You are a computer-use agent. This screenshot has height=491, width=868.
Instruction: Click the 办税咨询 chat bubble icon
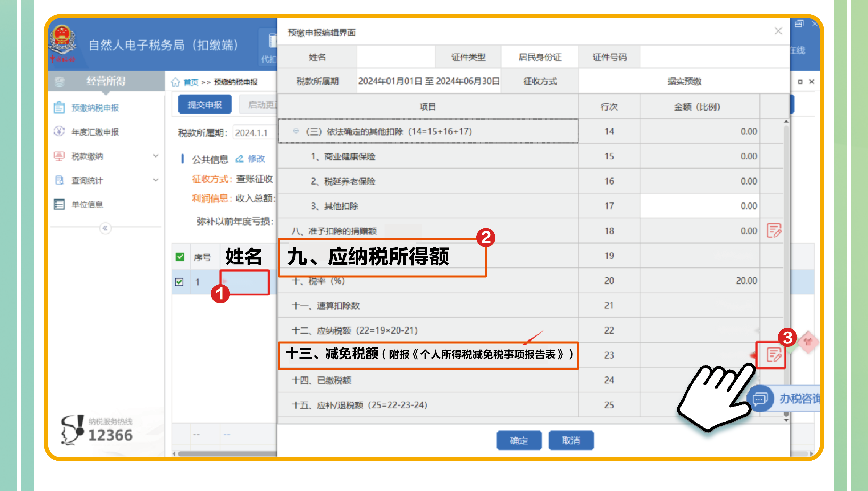pyautogui.click(x=760, y=399)
